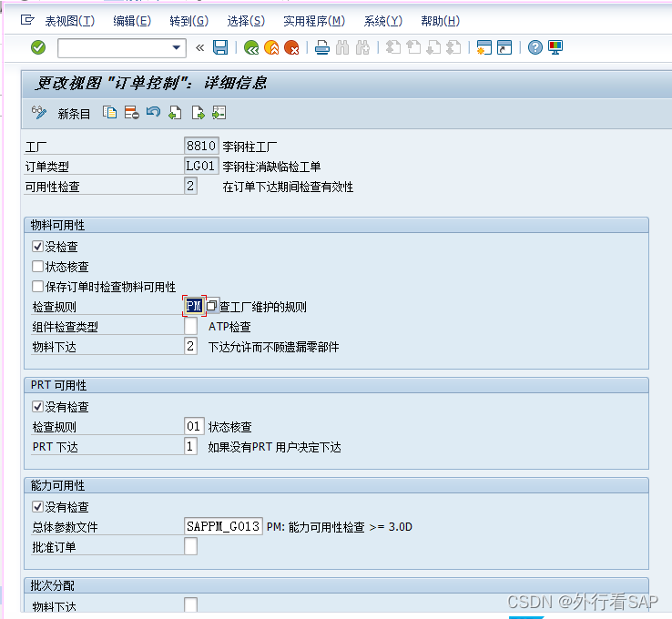Click the green checkmark Enter icon
672x619 pixels.
point(38,47)
